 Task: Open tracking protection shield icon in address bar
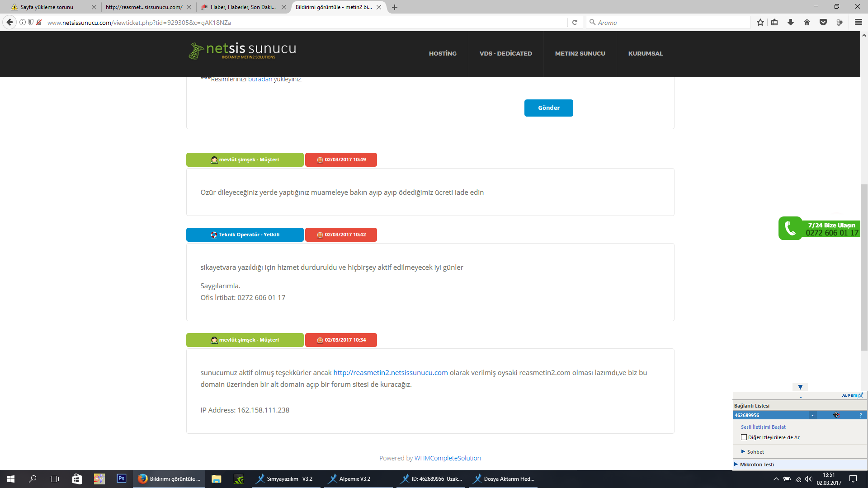[31, 22]
